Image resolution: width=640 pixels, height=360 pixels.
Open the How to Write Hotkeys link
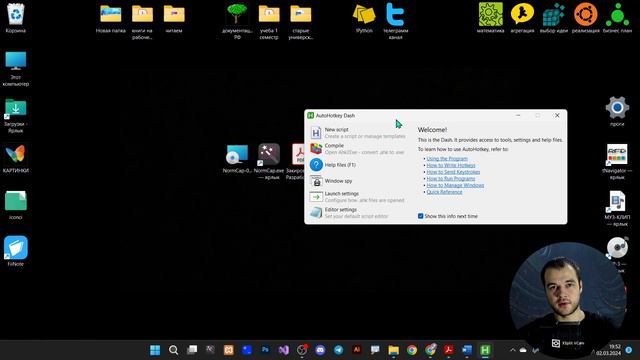[451, 165]
